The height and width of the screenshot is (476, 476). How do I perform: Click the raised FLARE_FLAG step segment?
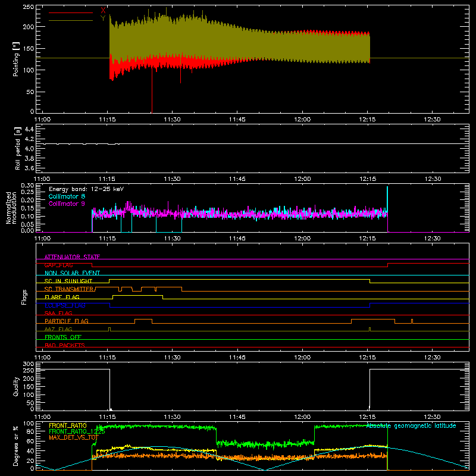138,295
